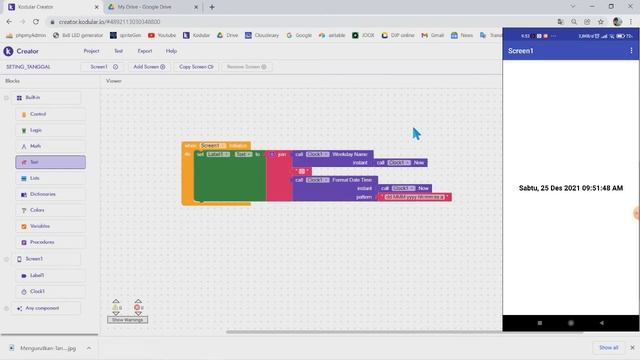Click the Copy Screen button
Screen dimensions: 640x360
[x=196, y=67]
